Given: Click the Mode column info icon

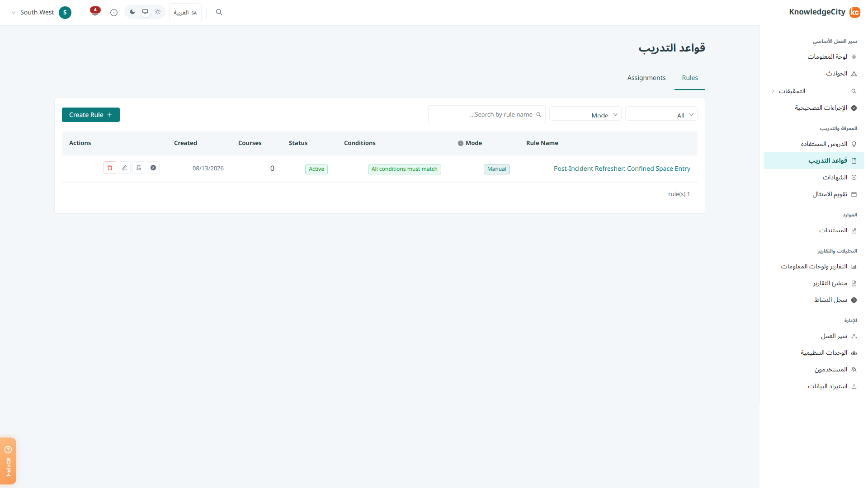Looking at the screenshot, I should coord(460,143).
